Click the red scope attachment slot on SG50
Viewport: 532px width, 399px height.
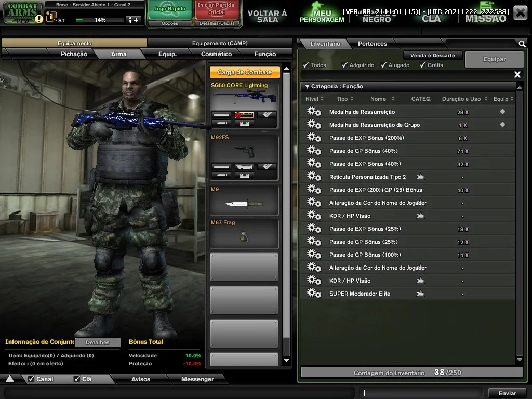(244, 115)
